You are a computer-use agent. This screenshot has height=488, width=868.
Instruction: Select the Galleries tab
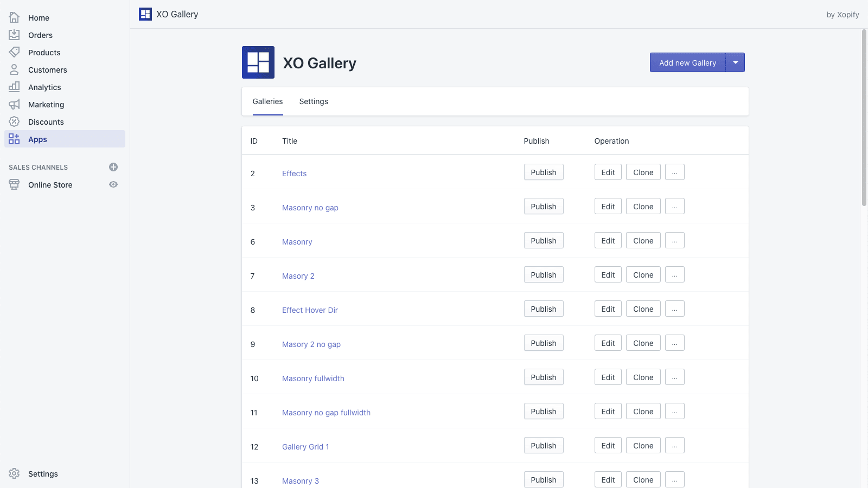point(267,101)
